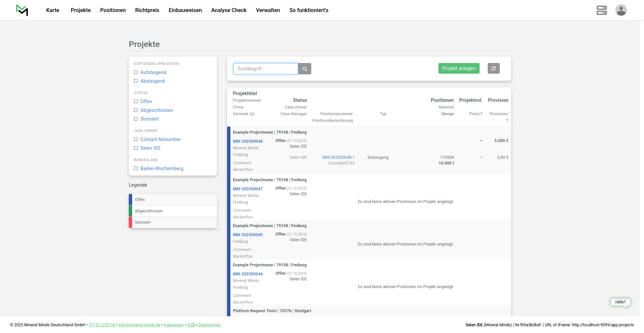Open the Impressum footer link
644x333 pixels.
coord(173,325)
